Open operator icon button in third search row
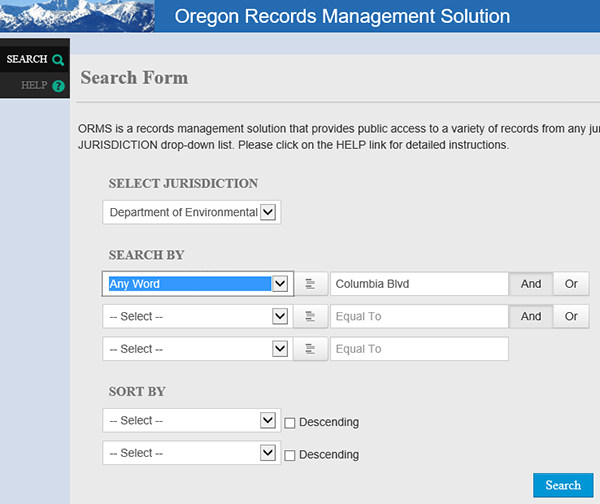 point(311,349)
